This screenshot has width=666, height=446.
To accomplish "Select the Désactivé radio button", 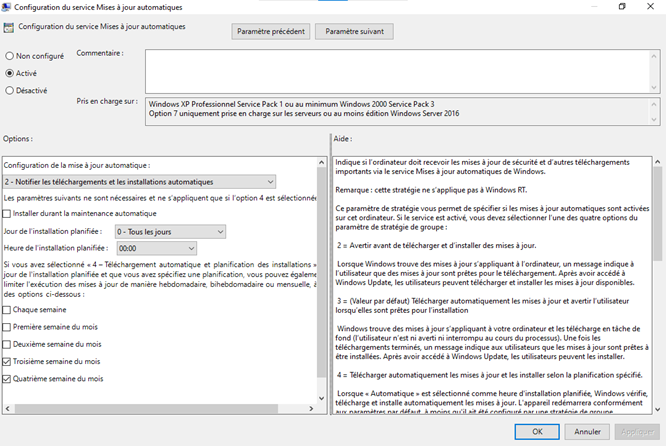I will pos(9,90).
